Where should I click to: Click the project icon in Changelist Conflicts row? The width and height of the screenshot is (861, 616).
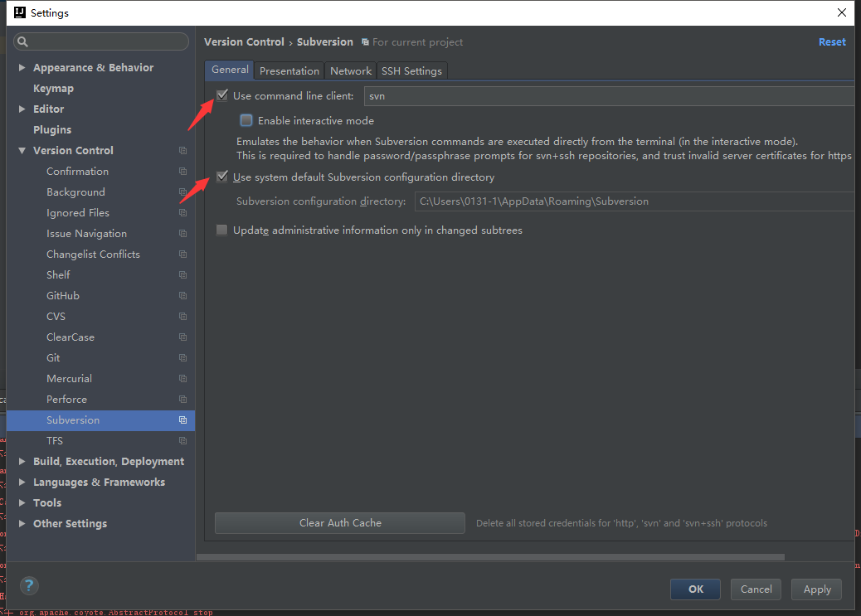click(x=182, y=255)
